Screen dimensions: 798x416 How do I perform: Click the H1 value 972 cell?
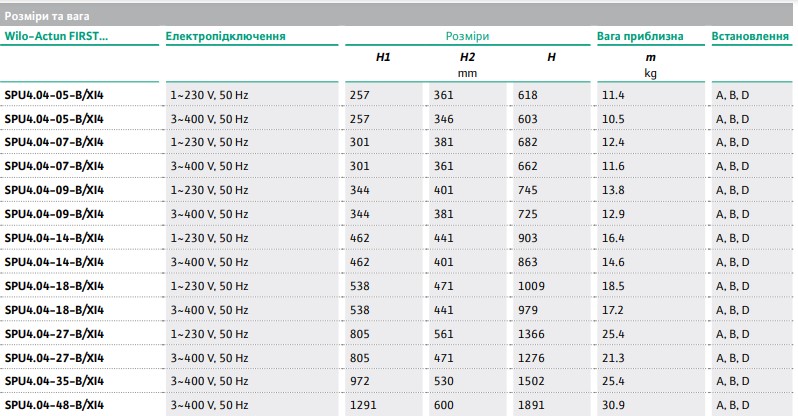point(360,382)
